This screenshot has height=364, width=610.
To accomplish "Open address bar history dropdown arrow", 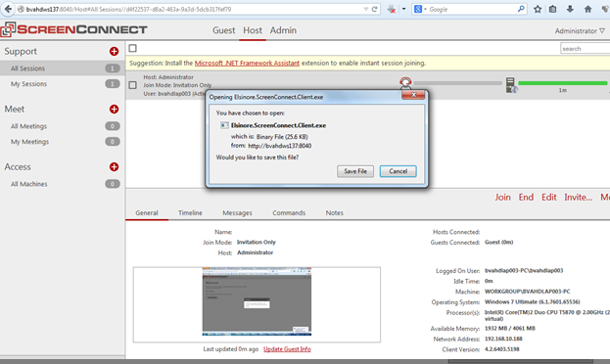I will [365, 9].
